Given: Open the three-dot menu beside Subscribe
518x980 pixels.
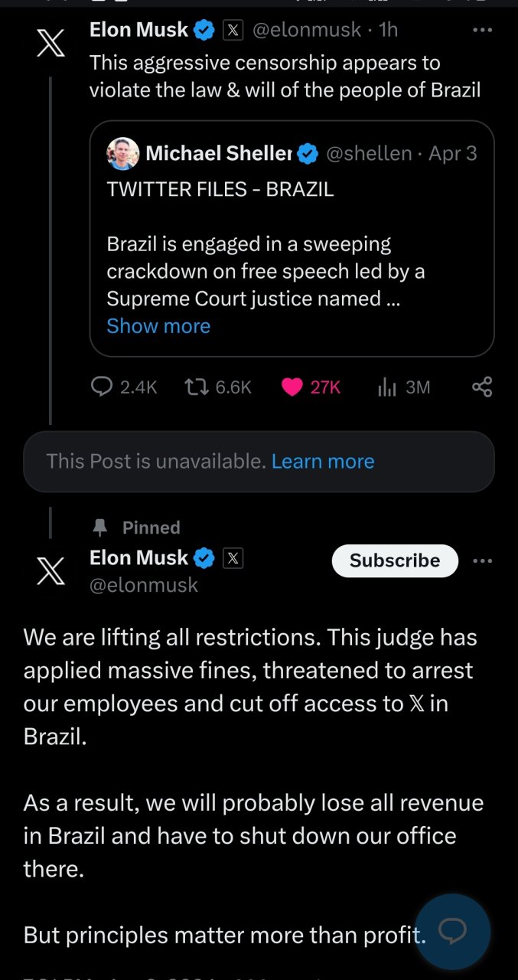Looking at the screenshot, I should [482, 561].
